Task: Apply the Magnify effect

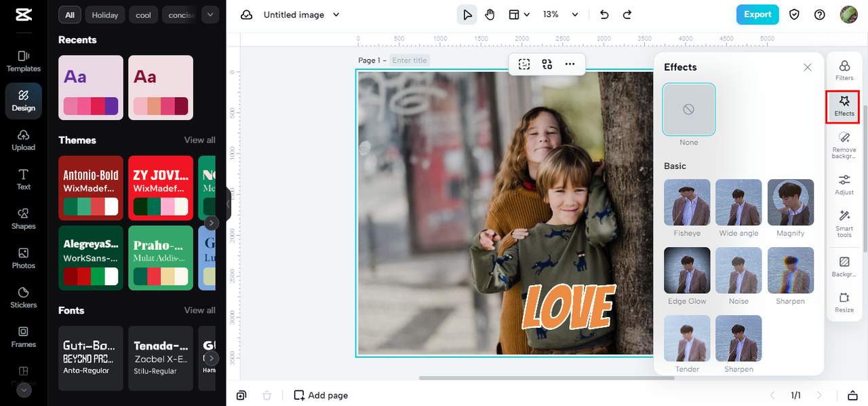Action: (x=791, y=202)
